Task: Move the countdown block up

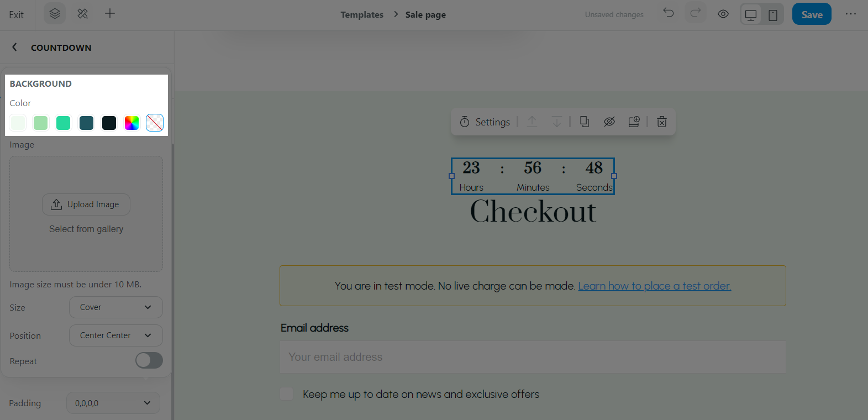Action: [x=532, y=122]
